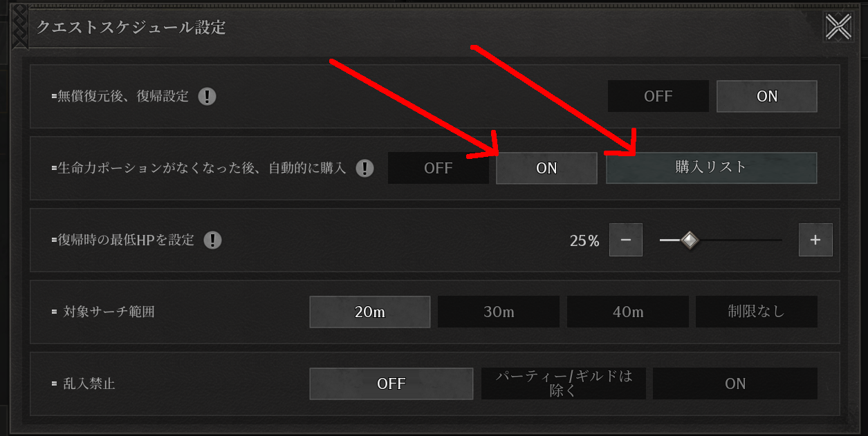Click the diamond HP slider handle
868x436 pixels.
[x=690, y=240]
